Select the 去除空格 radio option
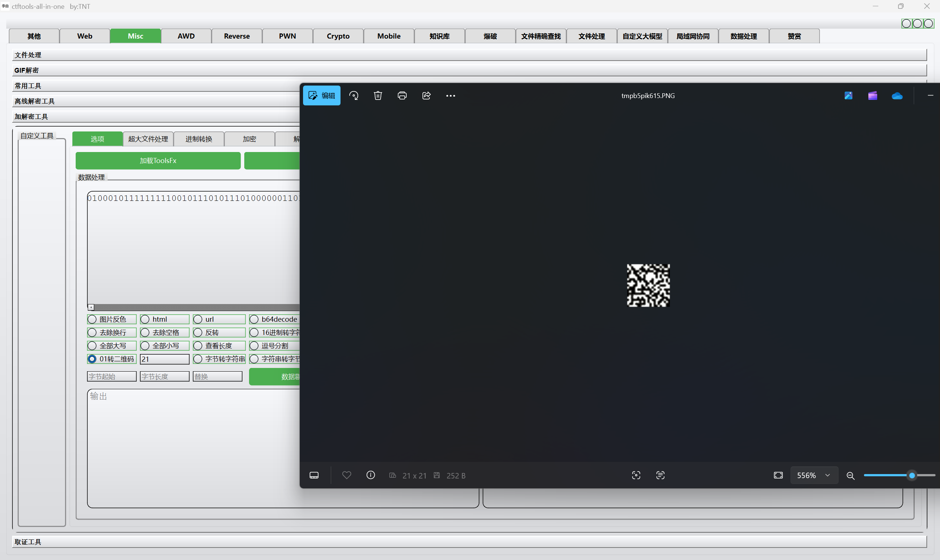The width and height of the screenshot is (940, 560). 164,332
